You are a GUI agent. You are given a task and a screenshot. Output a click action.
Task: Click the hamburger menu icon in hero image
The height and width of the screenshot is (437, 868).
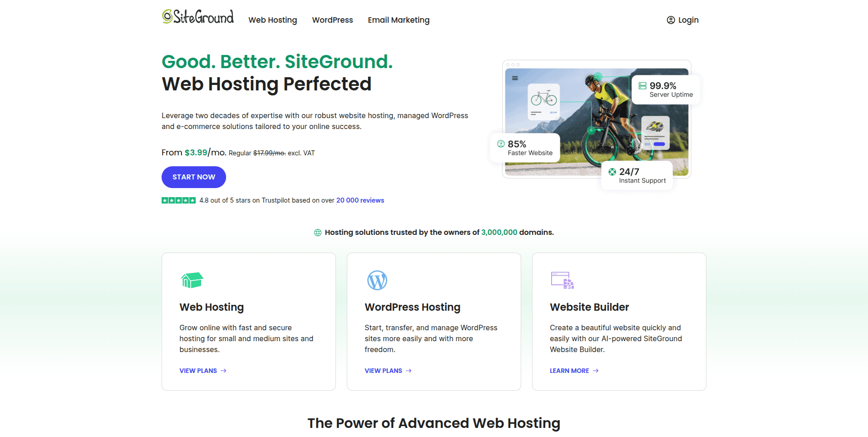click(x=515, y=78)
